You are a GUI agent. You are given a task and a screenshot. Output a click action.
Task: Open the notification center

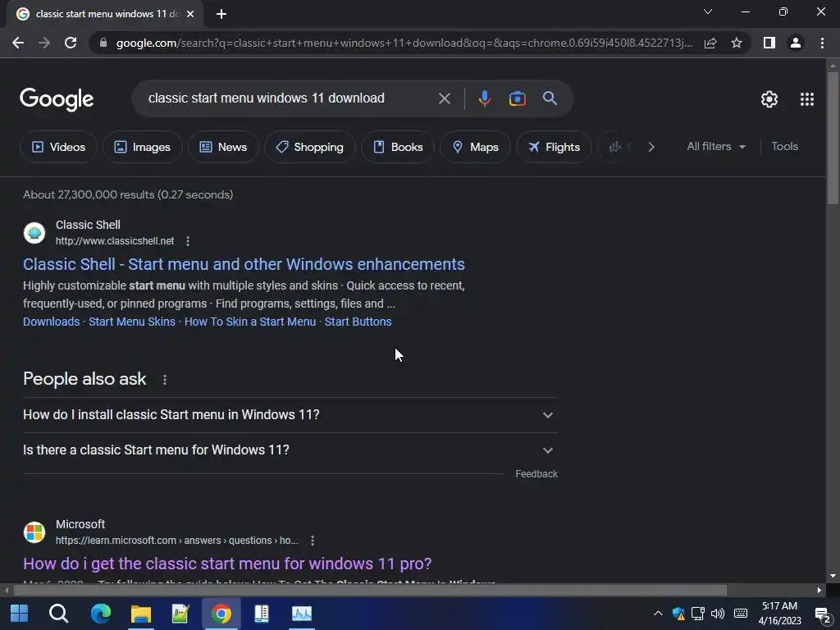(823, 614)
